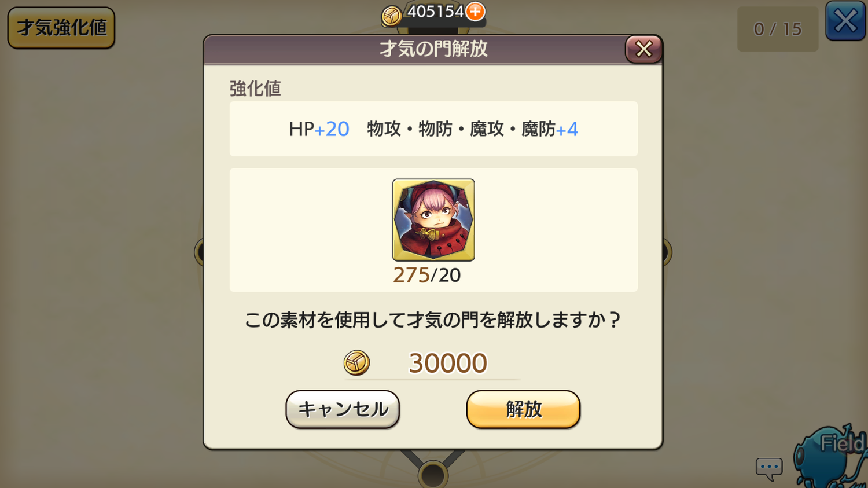Click the coin icon next to 30000

tap(356, 363)
